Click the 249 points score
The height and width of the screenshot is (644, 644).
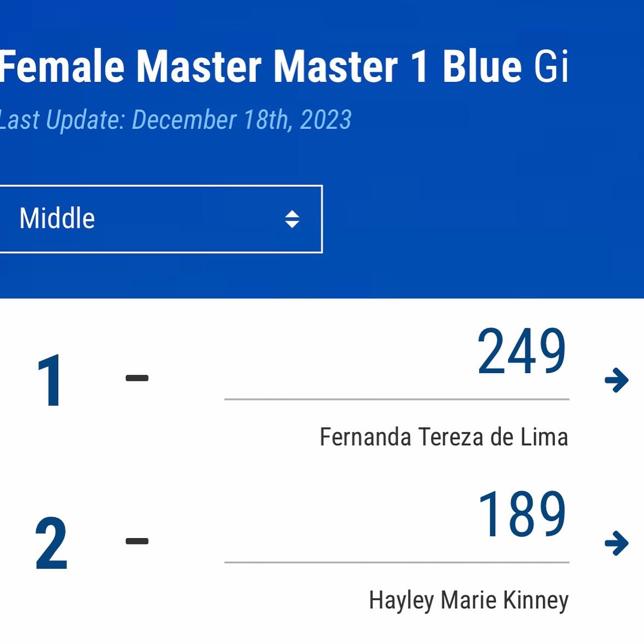[x=522, y=352]
